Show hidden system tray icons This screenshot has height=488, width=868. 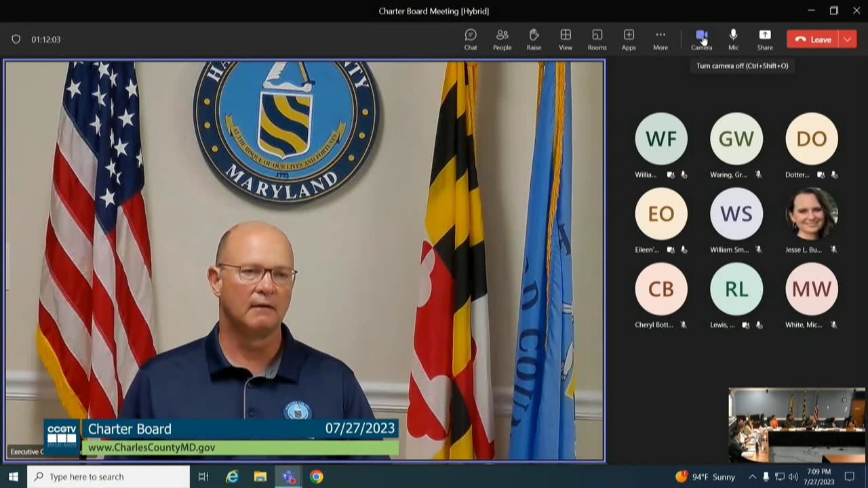pos(752,476)
